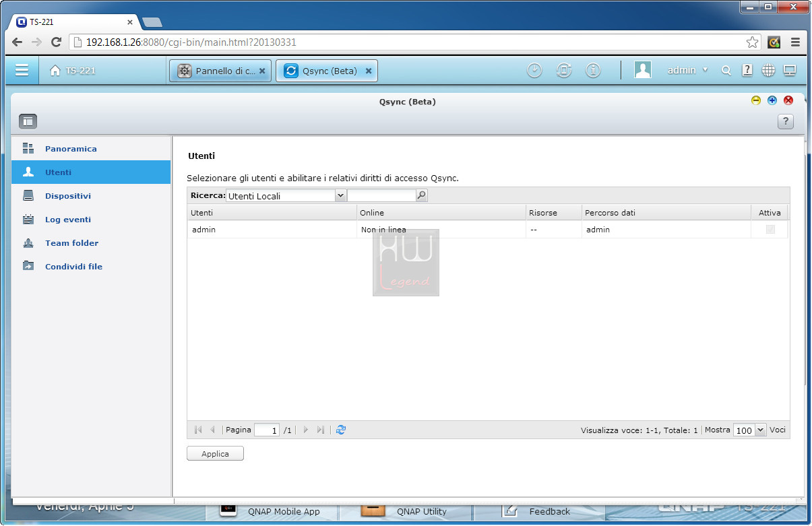Open the QTS main menu hamburger icon
The image size is (812, 526).
(x=22, y=70)
